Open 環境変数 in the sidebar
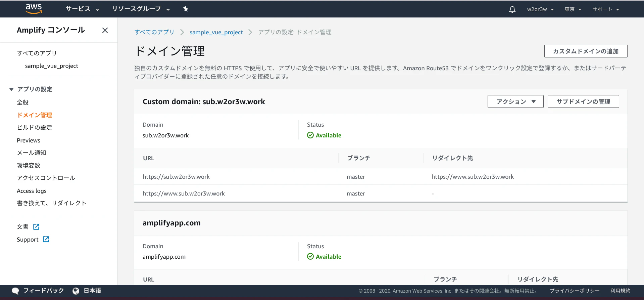The width and height of the screenshot is (644, 300). tap(29, 166)
